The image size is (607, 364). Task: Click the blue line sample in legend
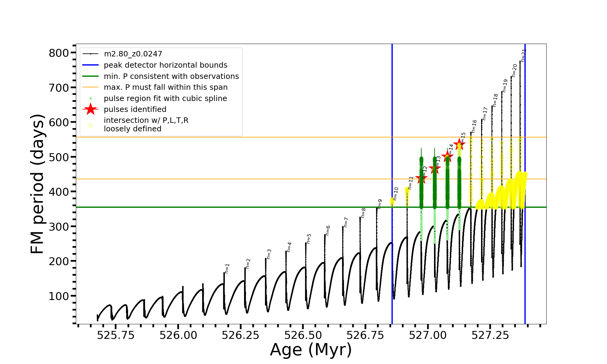pos(90,65)
